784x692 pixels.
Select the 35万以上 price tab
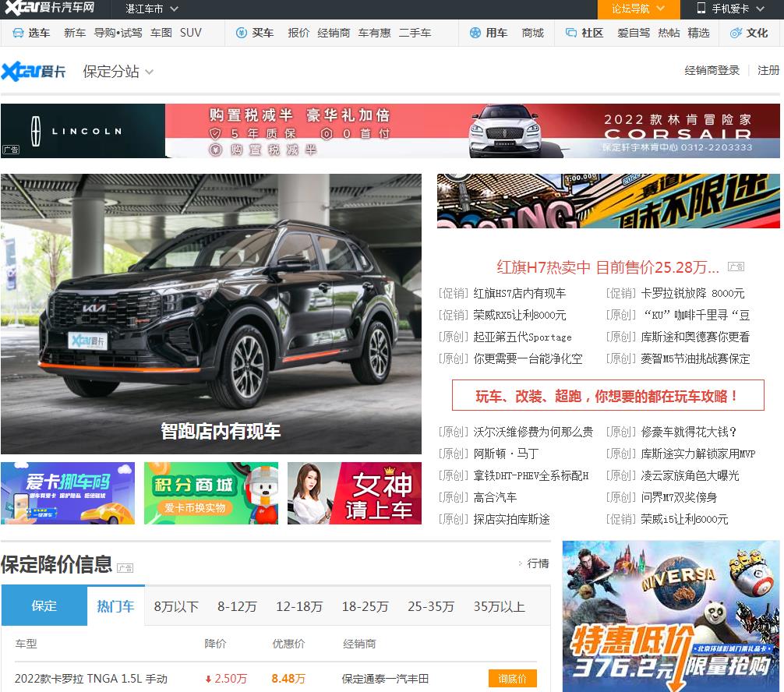click(499, 606)
